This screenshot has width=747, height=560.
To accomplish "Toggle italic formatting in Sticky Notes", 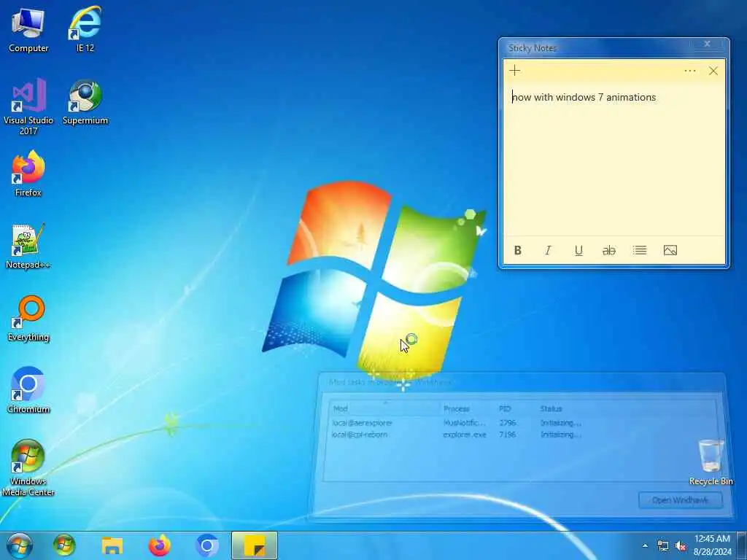I will (x=548, y=251).
